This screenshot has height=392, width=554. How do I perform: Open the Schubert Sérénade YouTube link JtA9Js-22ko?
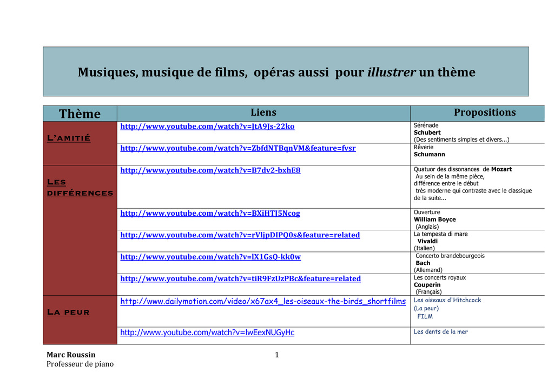tap(207, 127)
